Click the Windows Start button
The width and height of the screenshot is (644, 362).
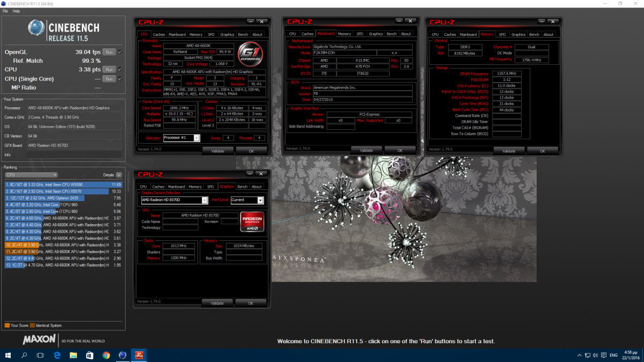click(x=8, y=355)
